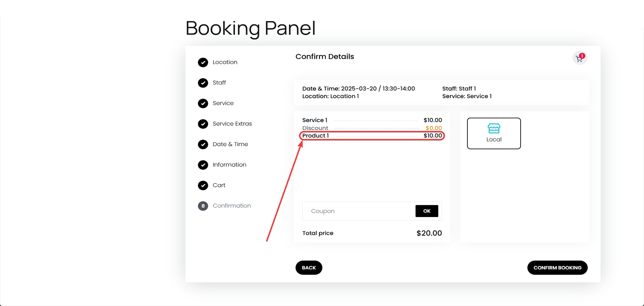Image resolution: width=644 pixels, height=306 pixels.
Task: Click the Cart step checkmark icon
Action: 203,185
